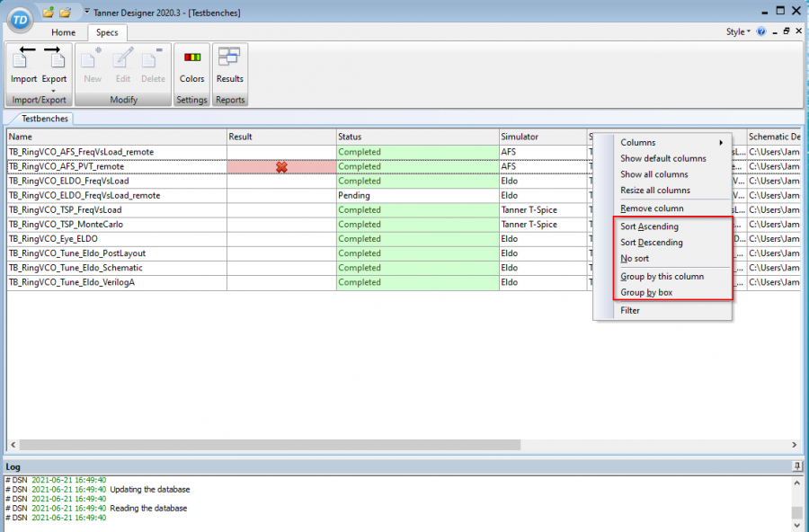Click the Edit icon in the Modify group
Viewport: 809px width, 532px height.
click(x=122, y=67)
